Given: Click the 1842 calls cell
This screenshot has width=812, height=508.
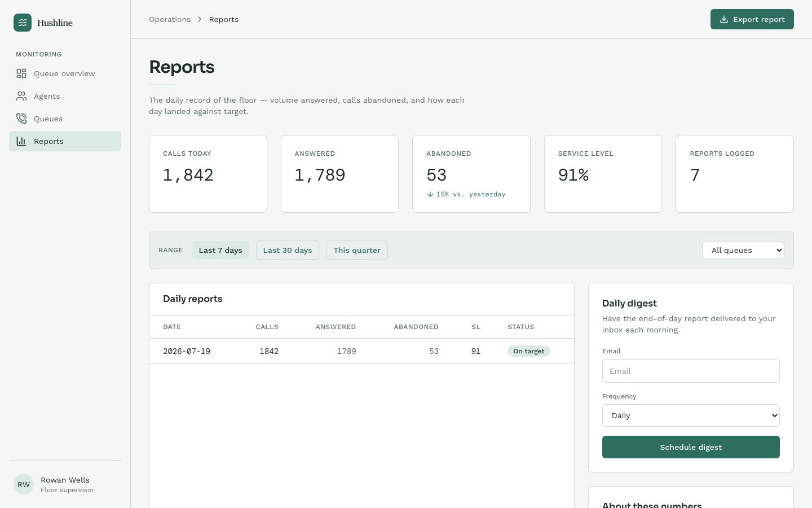Looking at the screenshot, I should click(269, 351).
